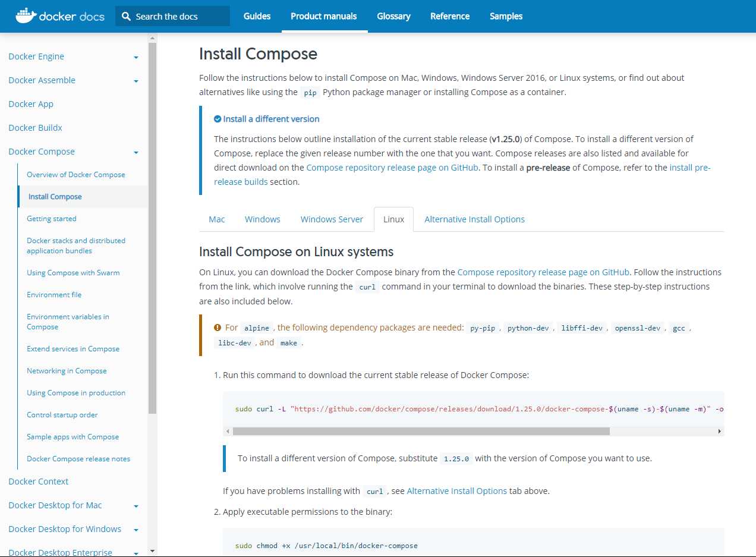The image size is (756, 557).
Task: Expand the Docker Desktop for Mac arrow
Action: click(136, 506)
